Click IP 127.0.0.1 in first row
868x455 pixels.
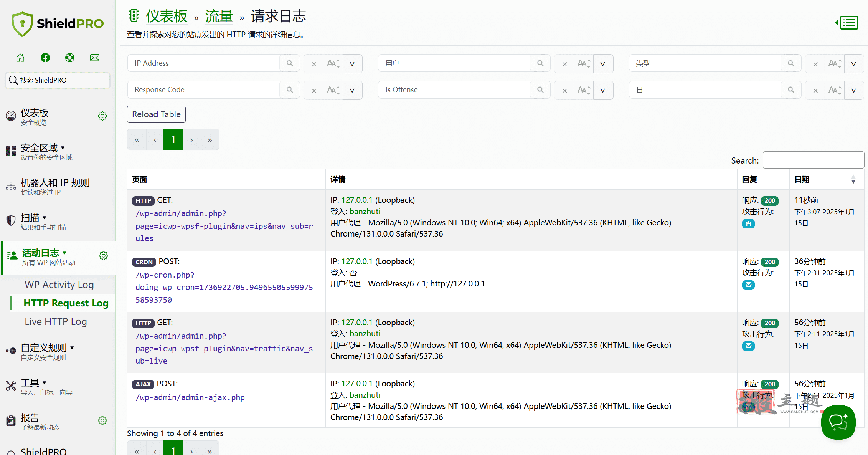(357, 200)
